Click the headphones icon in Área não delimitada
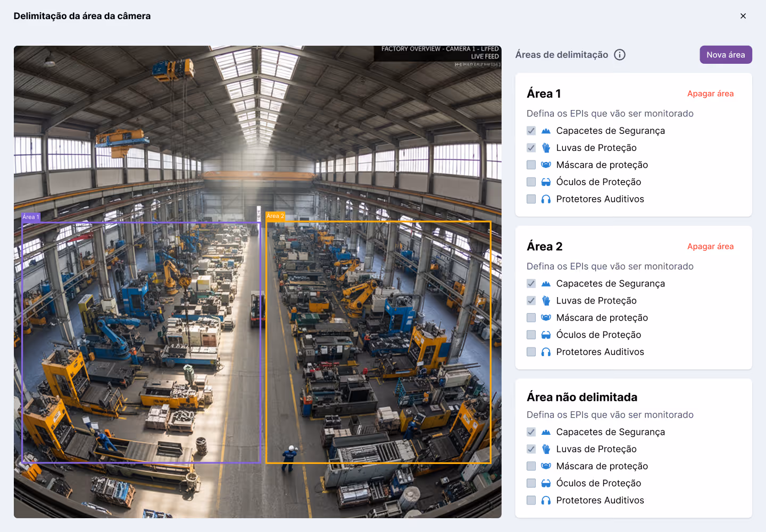 [x=546, y=500]
